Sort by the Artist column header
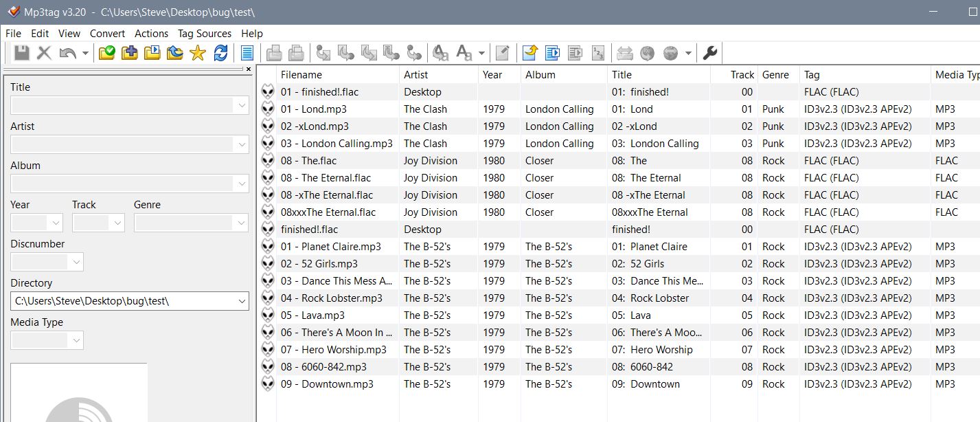The width and height of the screenshot is (980, 422). pyautogui.click(x=438, y=74)
